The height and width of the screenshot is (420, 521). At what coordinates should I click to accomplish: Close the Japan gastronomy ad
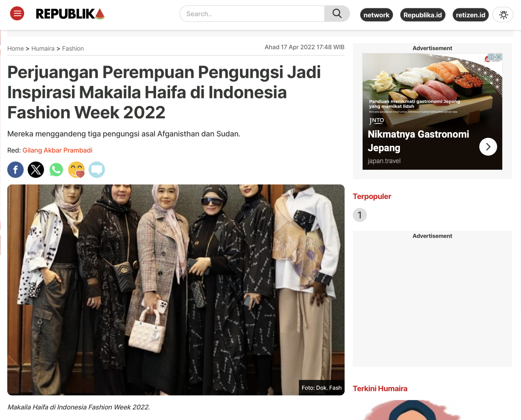click(x=499, y=57)
